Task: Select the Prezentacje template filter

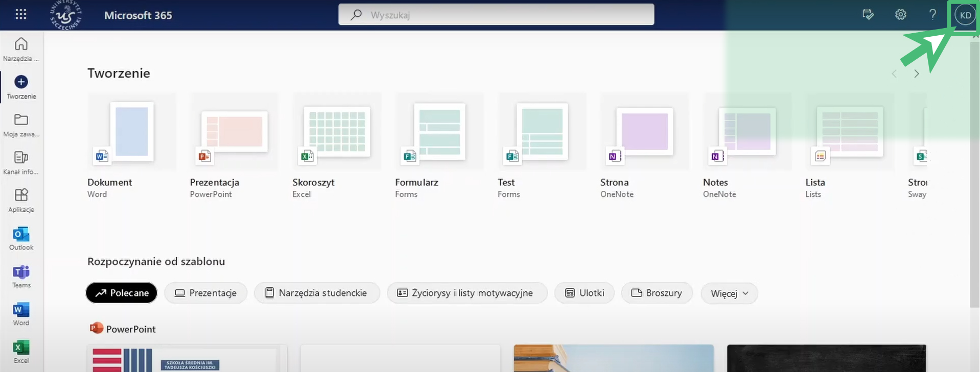Action: point(205,293)
